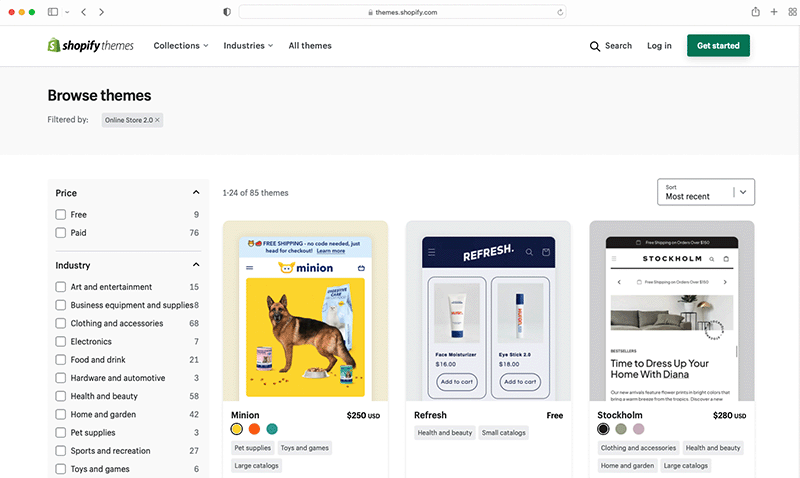Reload page with refresh icon
This screenshot has width=800, height=478.
(560, 12)
